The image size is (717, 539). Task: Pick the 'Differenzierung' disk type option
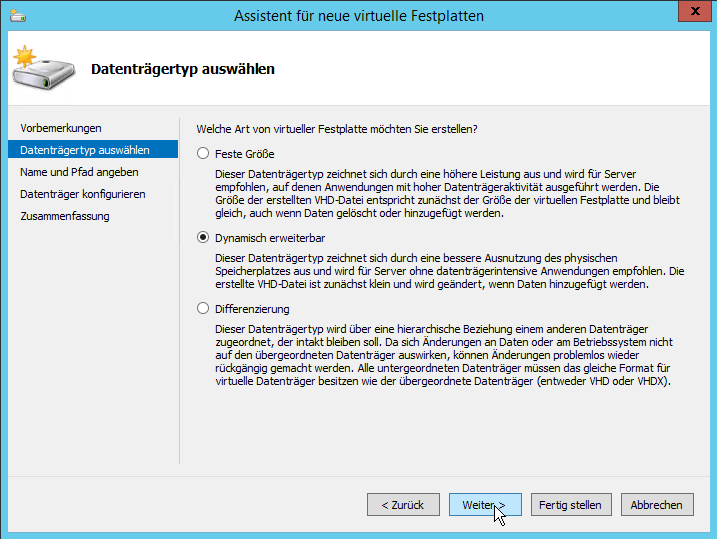coord(204,309)
